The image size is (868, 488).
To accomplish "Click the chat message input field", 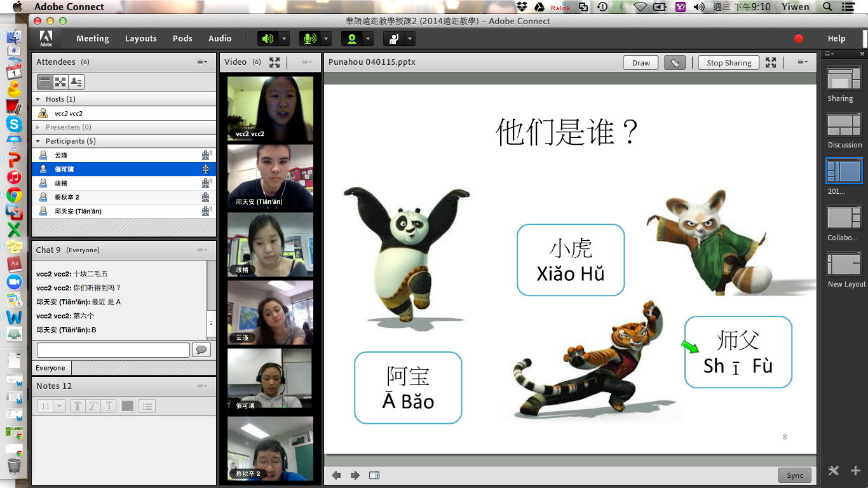I will point(113,350).
